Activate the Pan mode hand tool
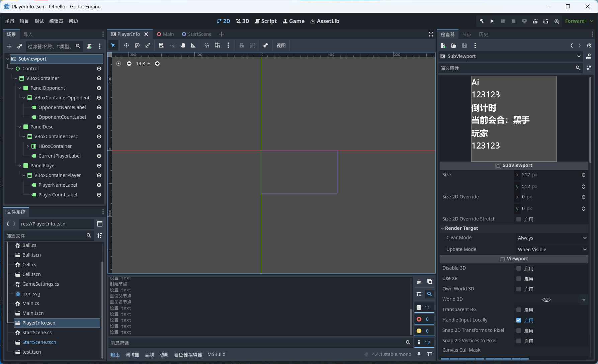 [183, 45]
